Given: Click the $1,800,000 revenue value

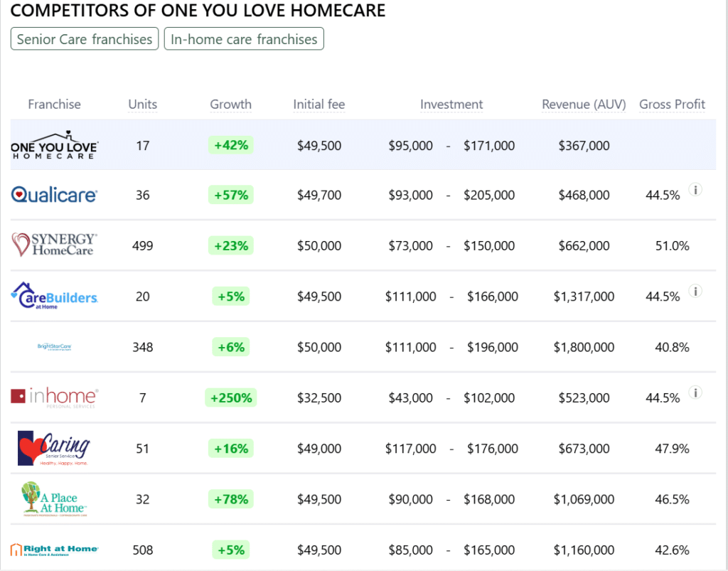Looking at the screenshot, I should (584, 347).
